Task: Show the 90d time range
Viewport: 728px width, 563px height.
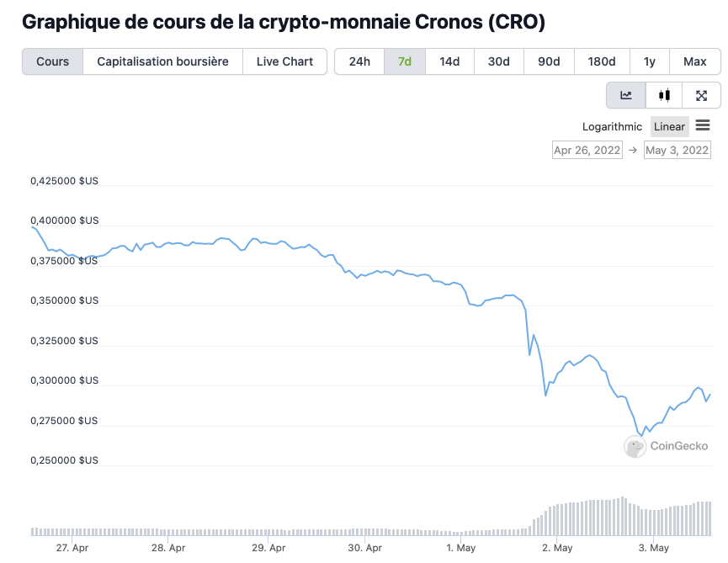Action: pyautogui.click(x=550, y=61)
